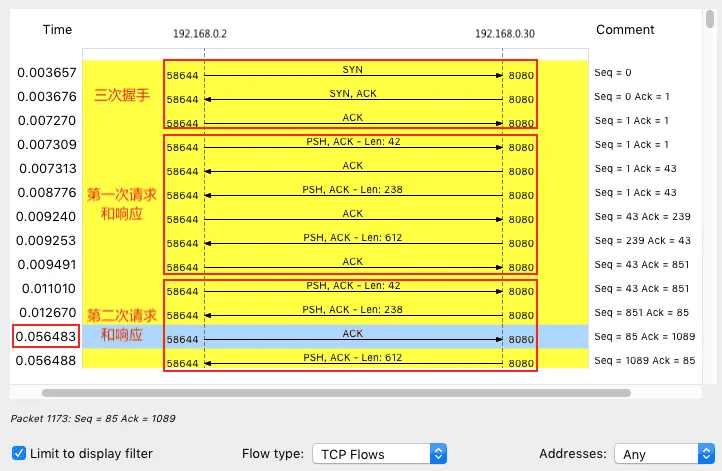Click the Comment column header

(x=625, y=29)
